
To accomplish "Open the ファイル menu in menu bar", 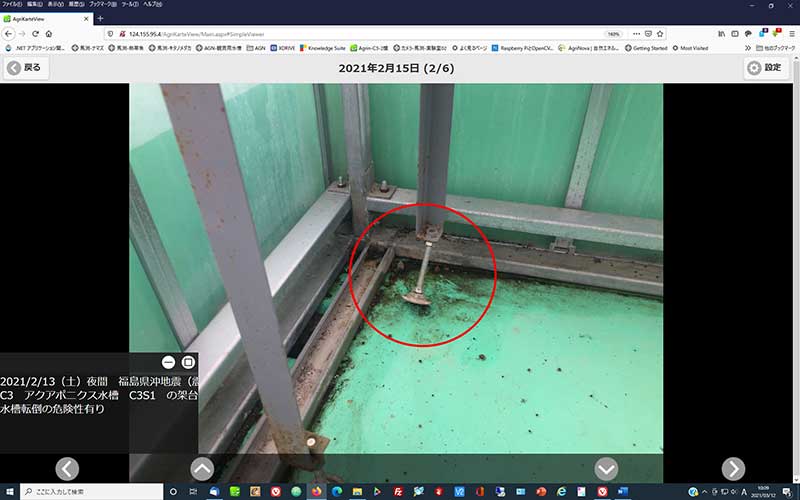I will [x=12, y=4].
